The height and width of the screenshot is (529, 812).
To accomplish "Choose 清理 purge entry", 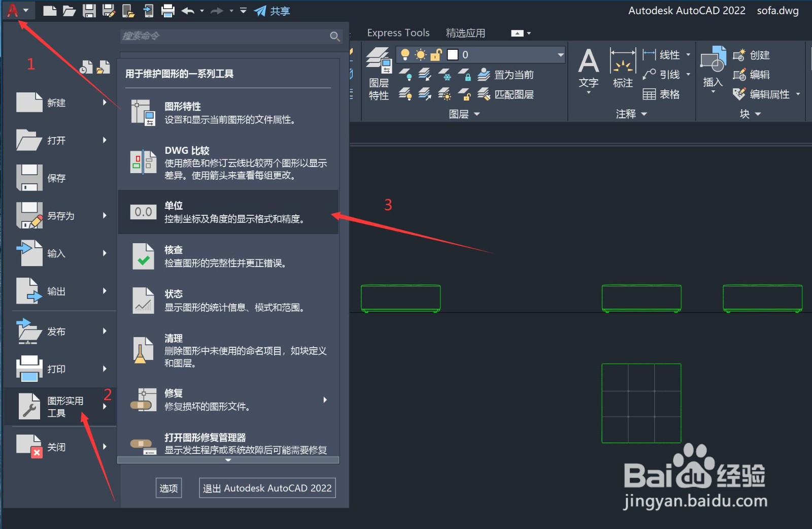I will tap(228, 350).
